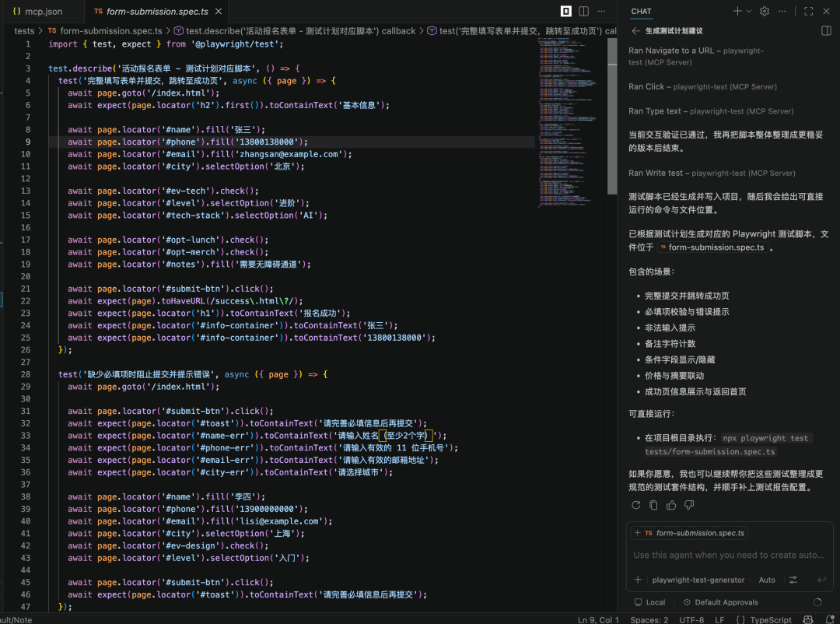
Task: Expand the new chat dropdown arrow
Action: 749,11
